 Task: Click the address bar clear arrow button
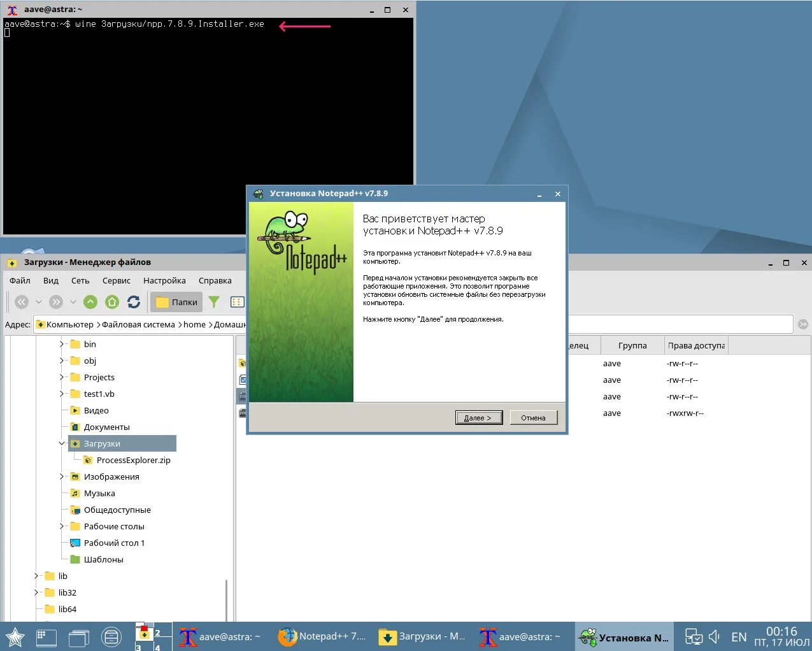(x=802, y=324)
